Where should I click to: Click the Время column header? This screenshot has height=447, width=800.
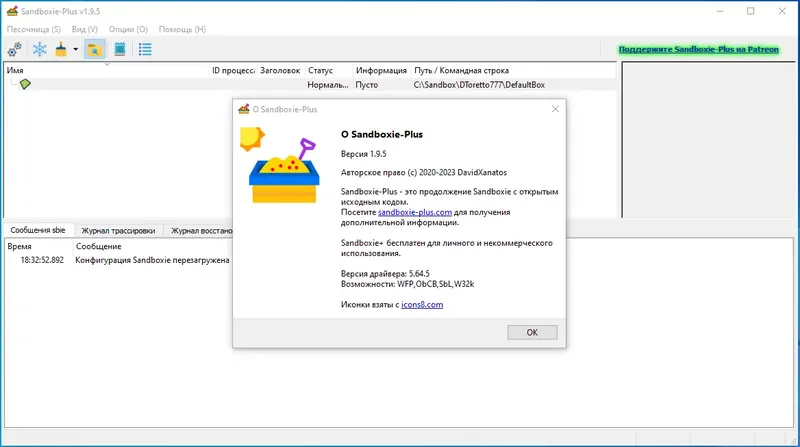pos(38,246)
